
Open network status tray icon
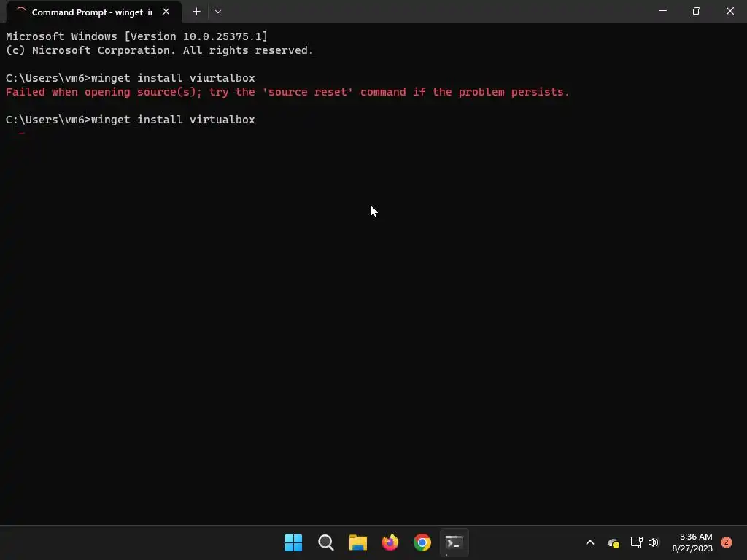click(x=636, y=542)
